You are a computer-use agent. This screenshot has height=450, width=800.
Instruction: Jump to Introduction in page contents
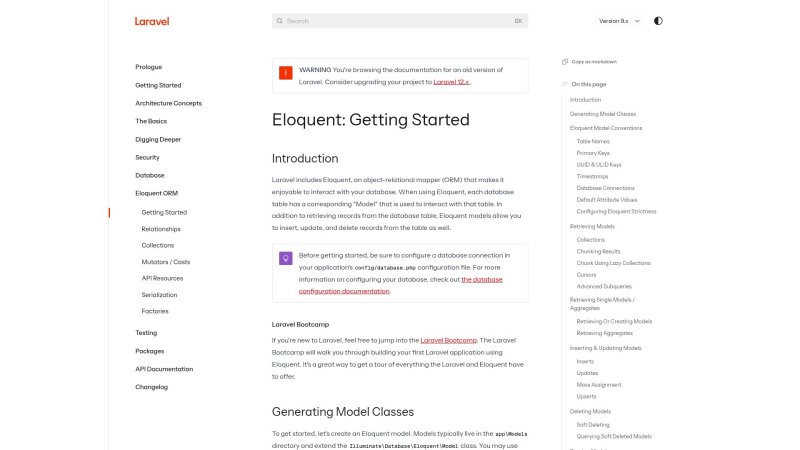[x=585, y=100]
